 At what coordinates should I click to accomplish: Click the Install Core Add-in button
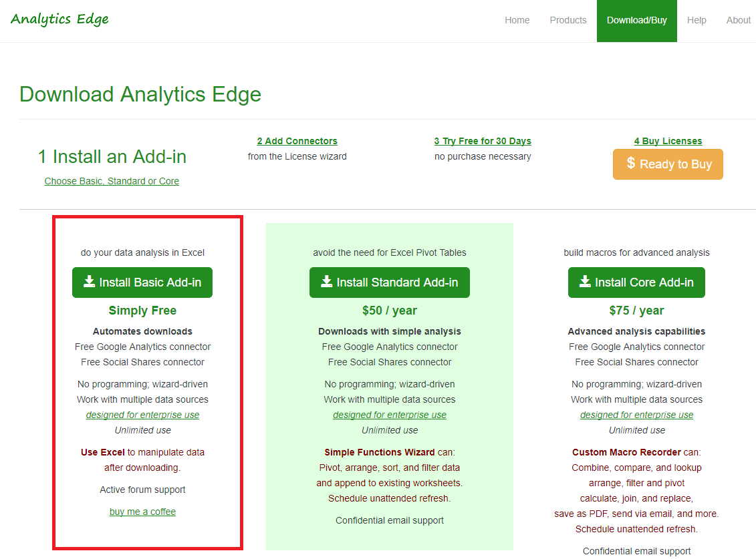(x=636, y=283)
